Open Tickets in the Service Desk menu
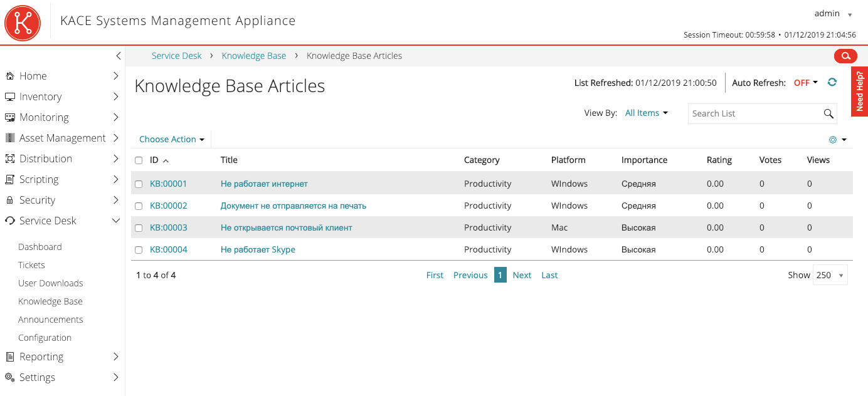 [31, 265]
